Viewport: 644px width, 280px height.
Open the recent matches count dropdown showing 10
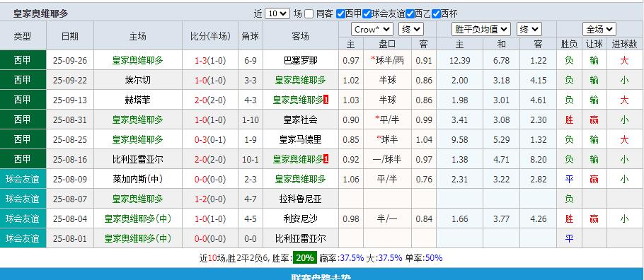click(277, 13)
